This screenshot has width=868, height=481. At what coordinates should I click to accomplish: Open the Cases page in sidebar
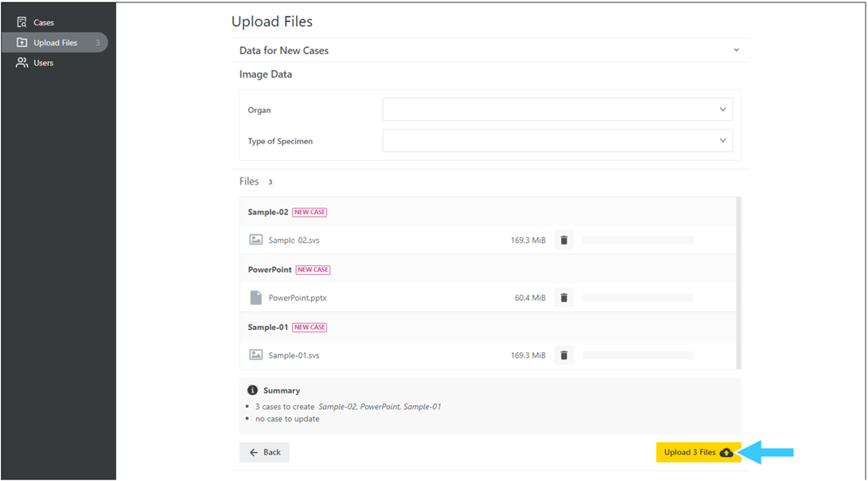tap(43, 23)
